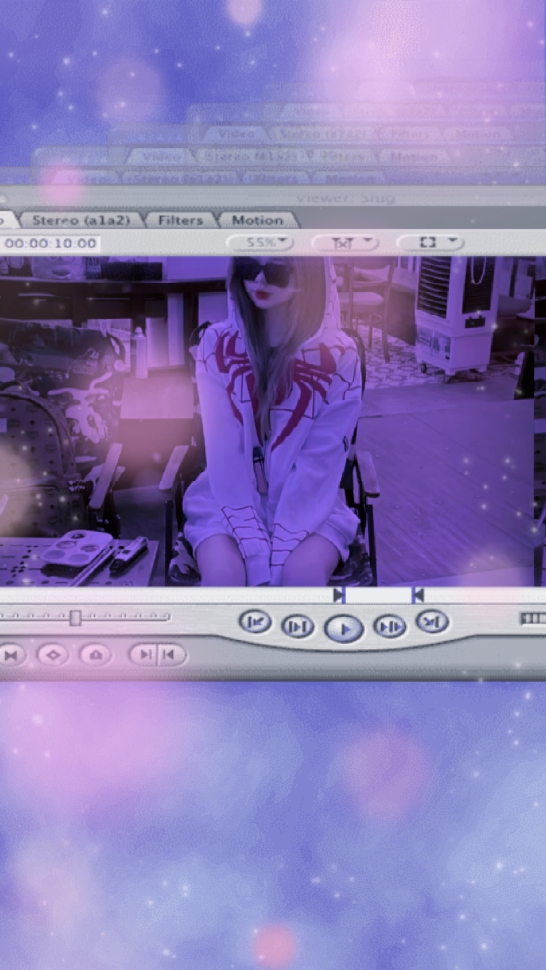546x970 pixels.
Task: Click scrubber bar between In and Out
Action: tap(378, 594)
